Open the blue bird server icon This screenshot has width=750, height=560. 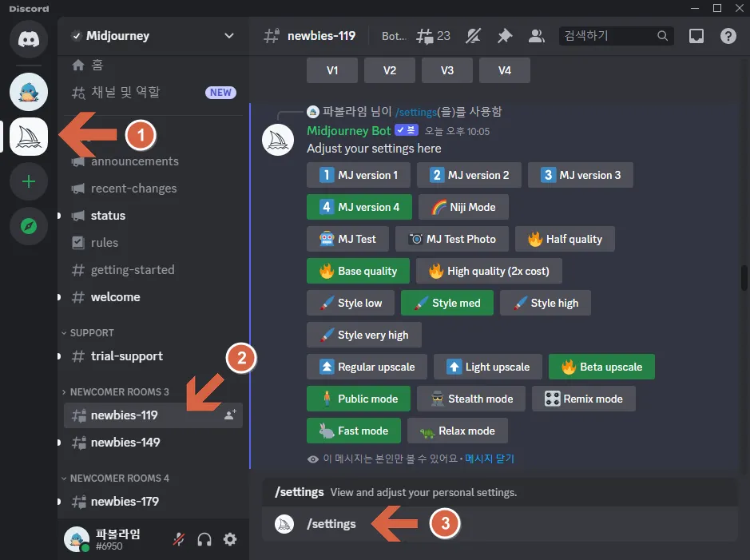[29, 92]
